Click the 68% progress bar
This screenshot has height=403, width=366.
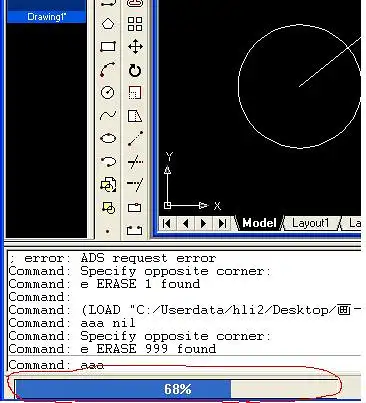pos(177,389)
